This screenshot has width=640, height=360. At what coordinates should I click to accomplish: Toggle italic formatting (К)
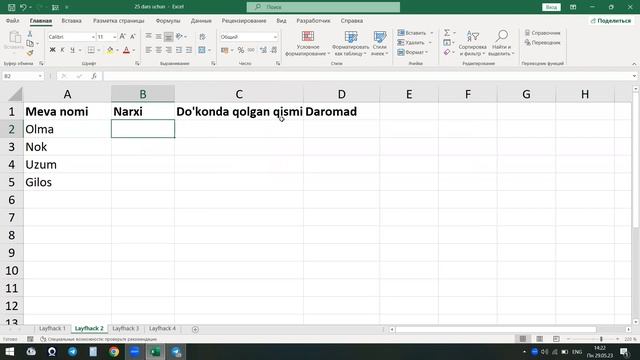pyautogui.click(x=62, y=50)
